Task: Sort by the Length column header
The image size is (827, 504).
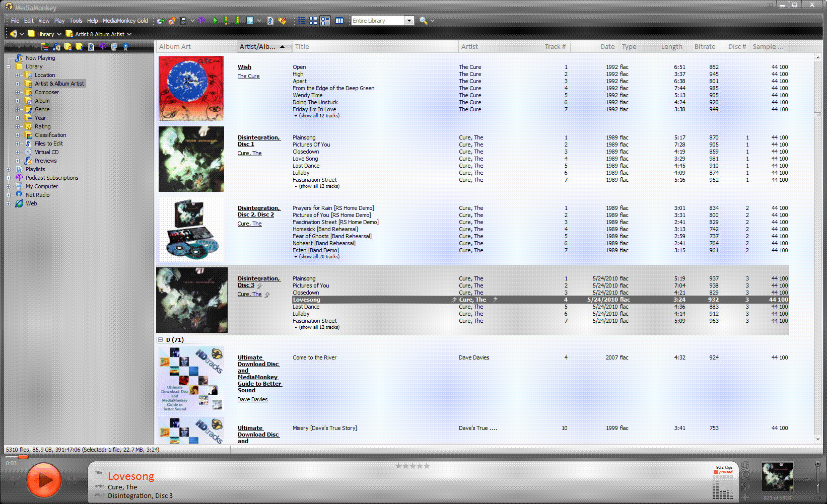Action: pyautogui.click(x=671, y=46)
